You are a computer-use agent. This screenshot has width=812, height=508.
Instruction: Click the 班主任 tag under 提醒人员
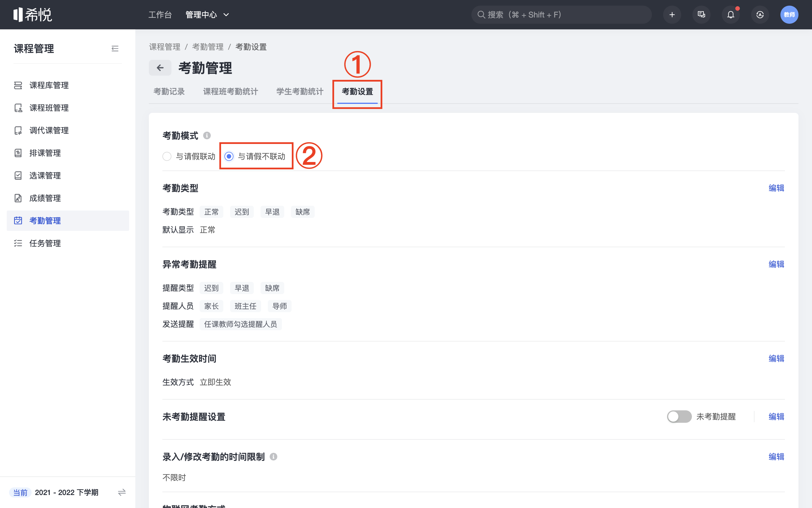pos(245,306)
